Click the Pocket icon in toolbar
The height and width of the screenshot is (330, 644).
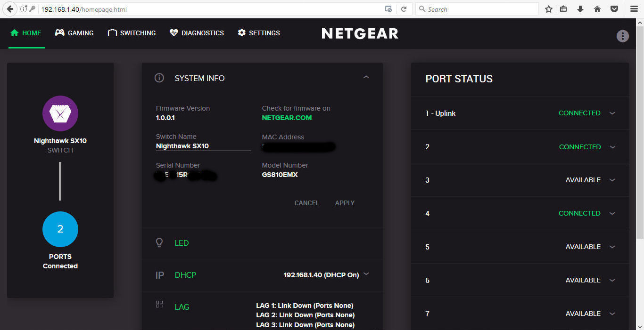pos(614,9)
